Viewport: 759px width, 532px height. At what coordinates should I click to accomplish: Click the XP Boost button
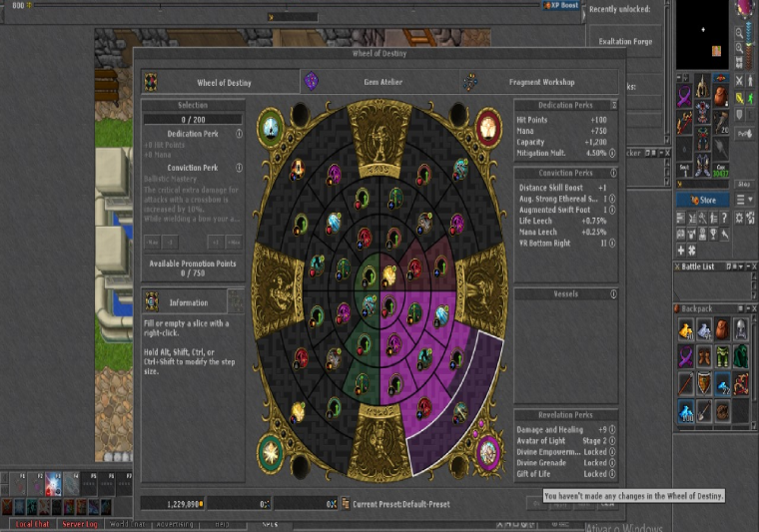coord(561,5)
